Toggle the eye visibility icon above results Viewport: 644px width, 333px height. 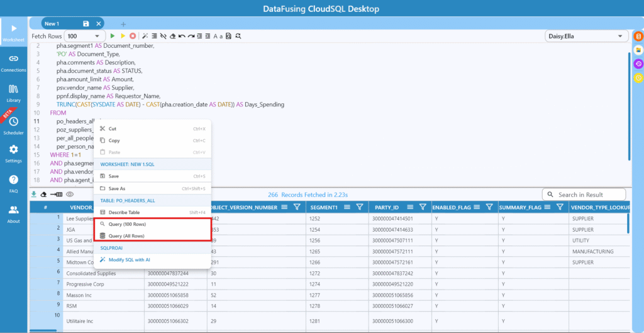click(69, 194)
